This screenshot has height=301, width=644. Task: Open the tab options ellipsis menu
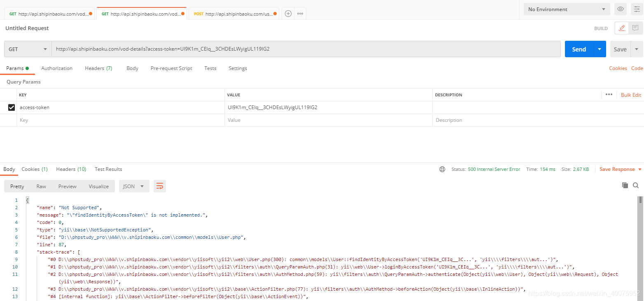300,14
